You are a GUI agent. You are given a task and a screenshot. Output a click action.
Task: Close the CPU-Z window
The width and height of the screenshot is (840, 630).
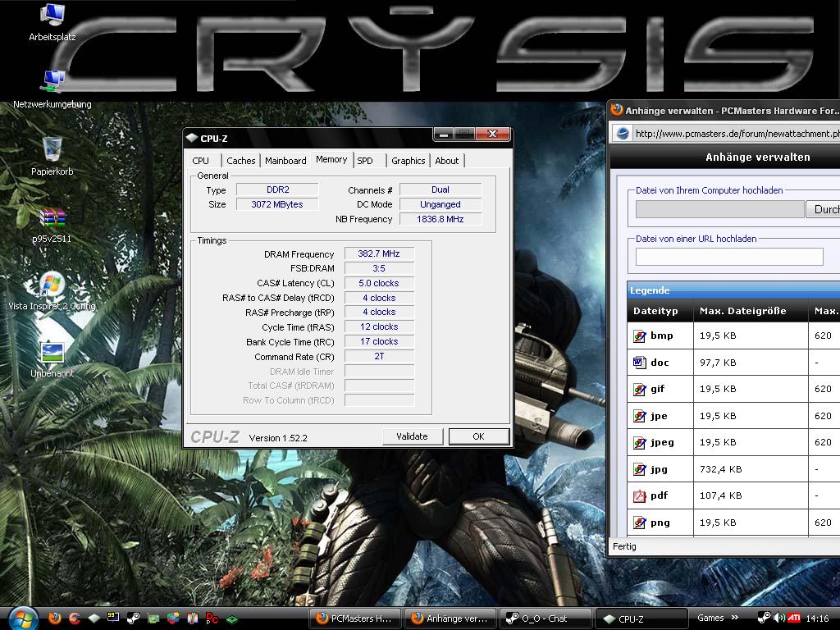coord(493,135)
